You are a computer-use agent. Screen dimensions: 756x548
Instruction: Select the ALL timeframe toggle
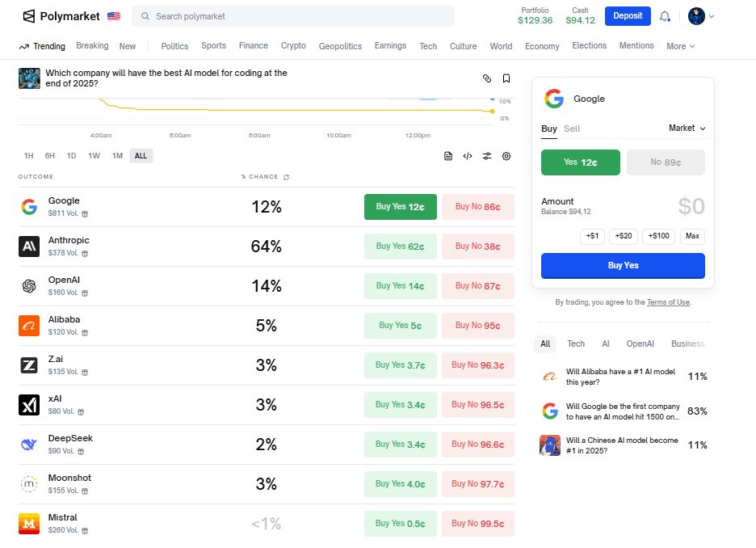pos(141,155)
